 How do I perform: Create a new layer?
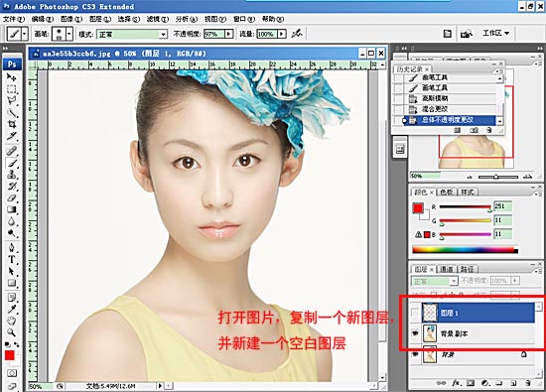(513, 383)
